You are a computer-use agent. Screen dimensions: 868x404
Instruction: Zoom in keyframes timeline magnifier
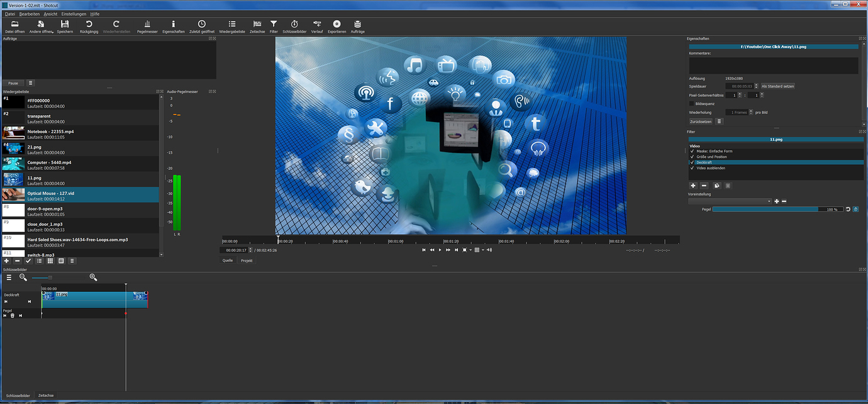click(x=93, y=278)
